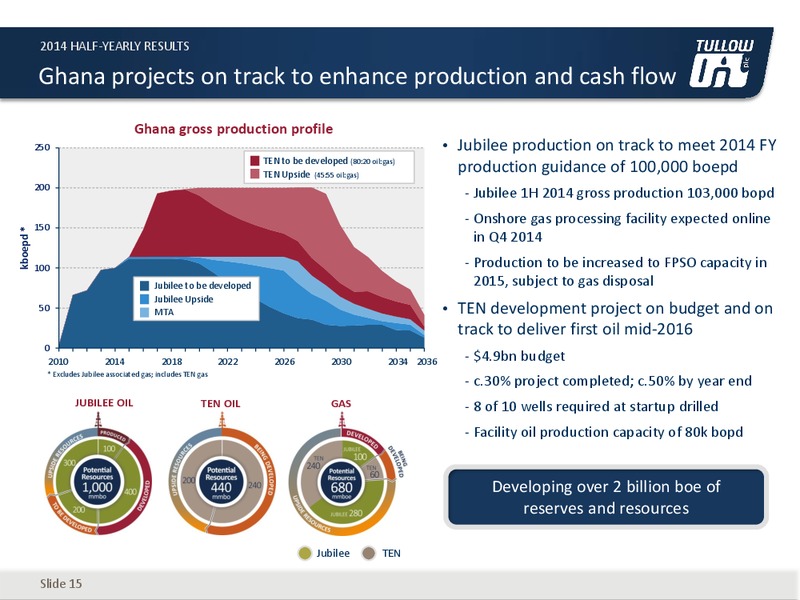Viewport: 800px width, 600px height.
Task: Click the 200 value in TEN Oil donut
Action: pyautogui.click(x=189, y=480)
